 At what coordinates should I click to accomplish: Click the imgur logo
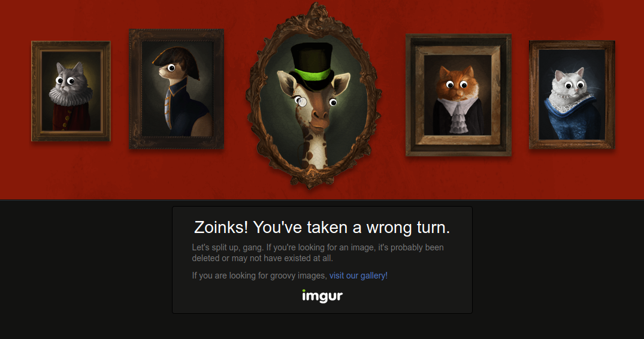(x=322, y=296)
